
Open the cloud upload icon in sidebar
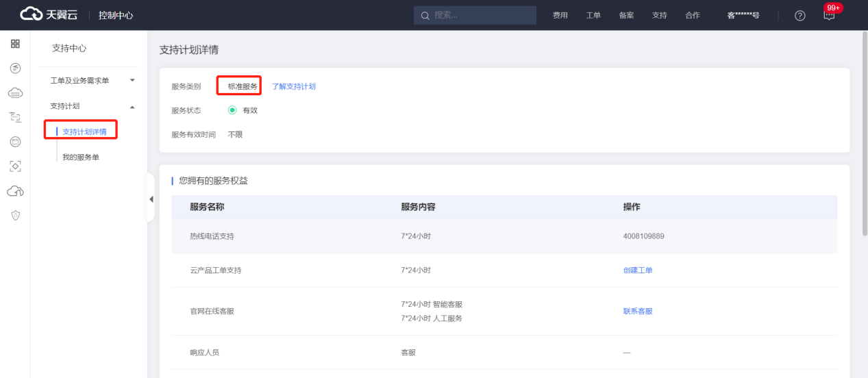[15, 191]
